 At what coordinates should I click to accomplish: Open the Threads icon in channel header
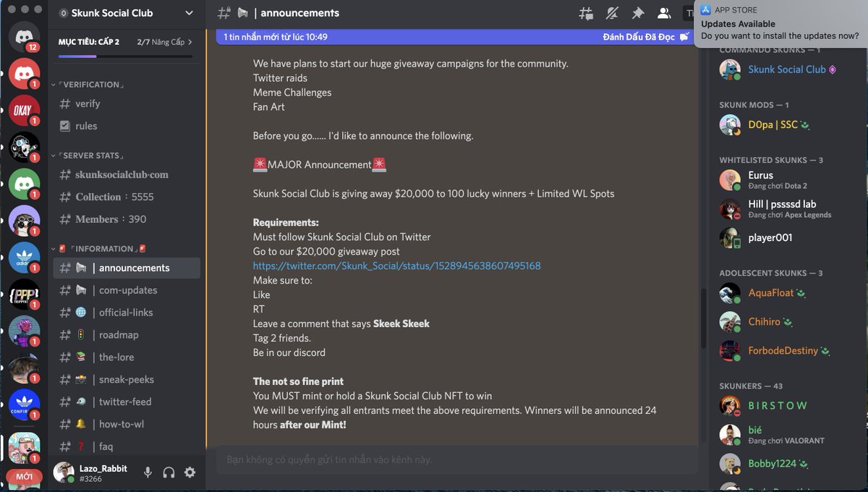[x=586, y=13]
